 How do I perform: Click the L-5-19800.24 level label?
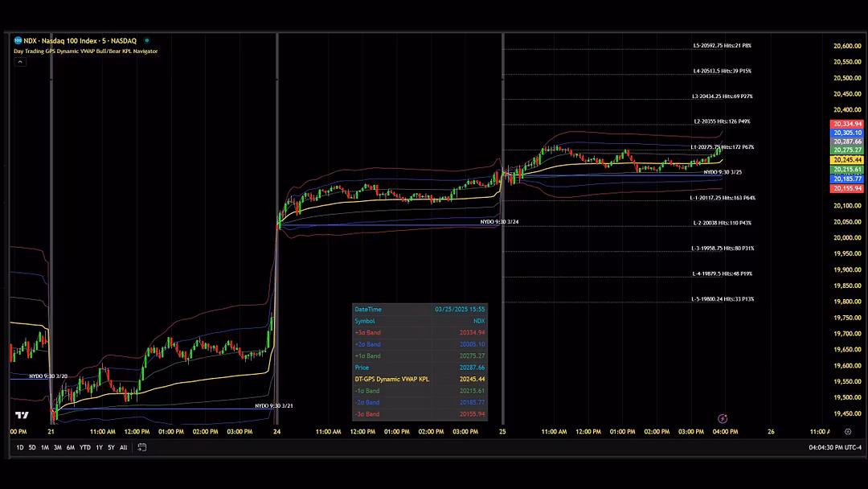tap(723, 299)
